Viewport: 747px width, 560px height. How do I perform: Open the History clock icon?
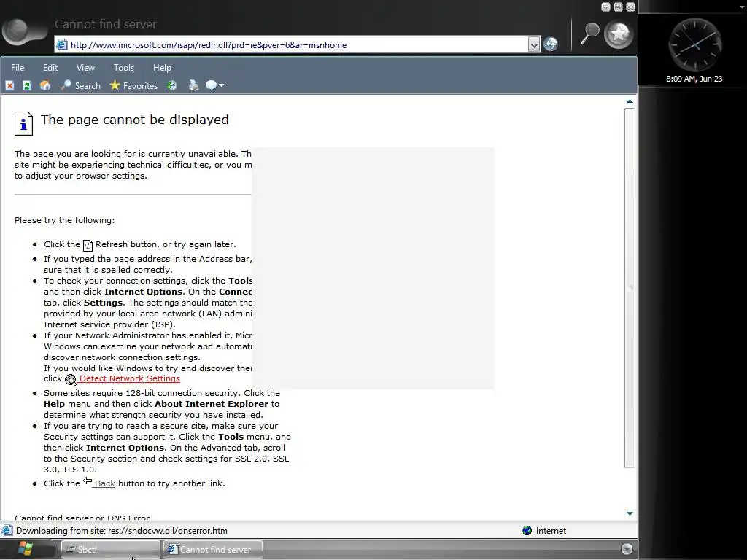(172, 86)
